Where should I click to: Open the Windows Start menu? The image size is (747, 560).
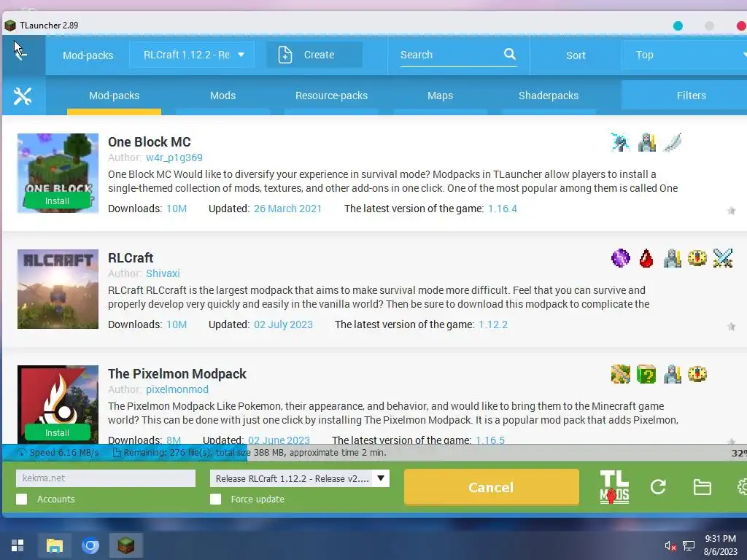pyautogui.click(x=18, y=545)
